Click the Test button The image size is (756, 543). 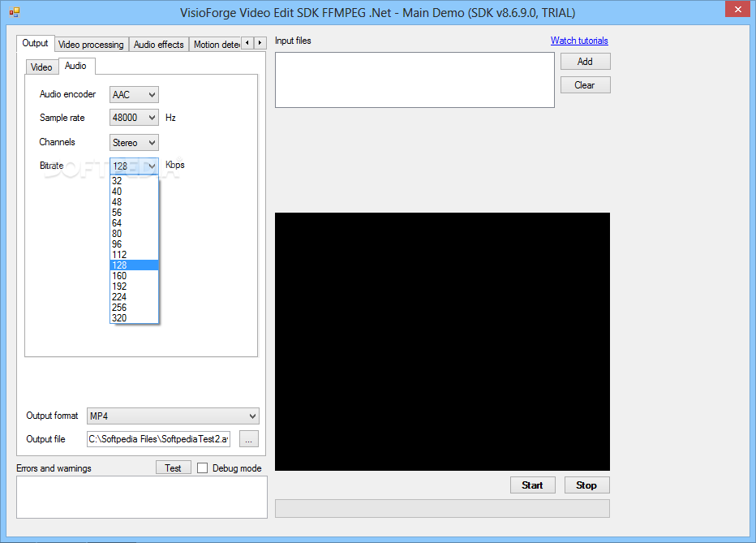click(173, 468)
